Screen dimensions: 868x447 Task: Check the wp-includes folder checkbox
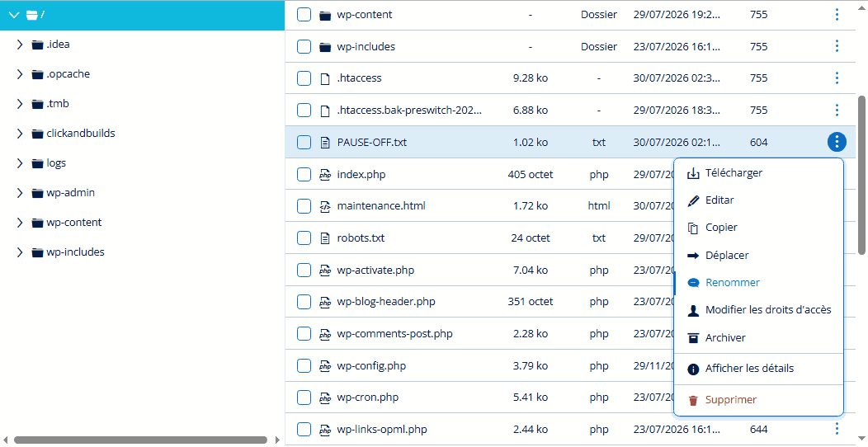[304, 46]
